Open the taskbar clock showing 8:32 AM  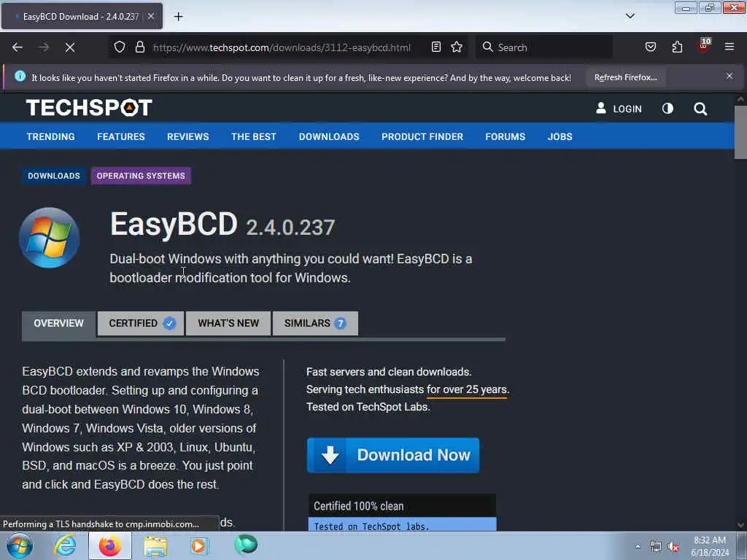point(710,546)
